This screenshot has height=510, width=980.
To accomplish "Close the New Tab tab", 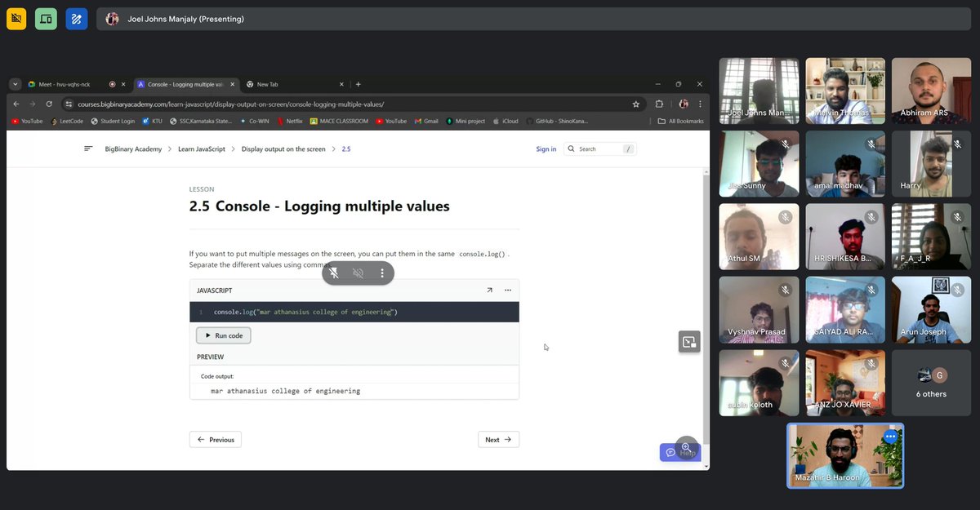I will [342, 84].
